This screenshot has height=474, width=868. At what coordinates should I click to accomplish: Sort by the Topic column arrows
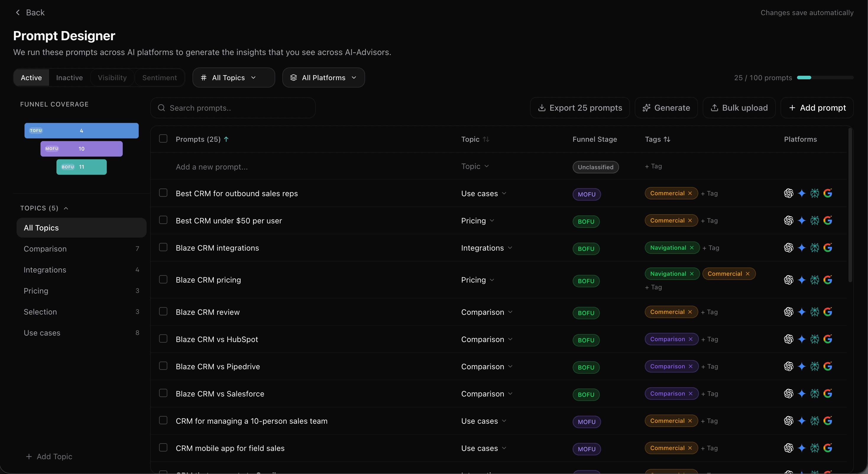point(486,139)
